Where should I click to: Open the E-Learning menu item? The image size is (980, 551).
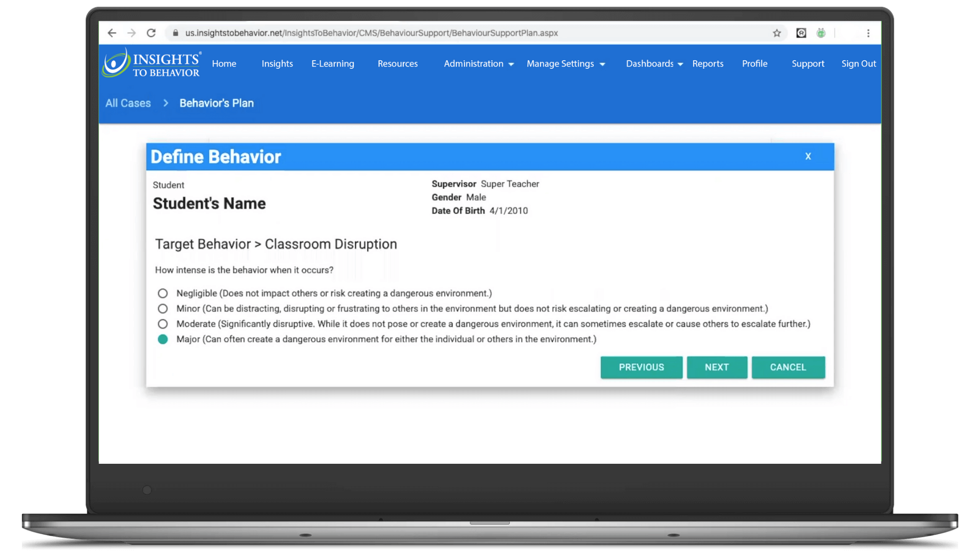tap(333, 64)
